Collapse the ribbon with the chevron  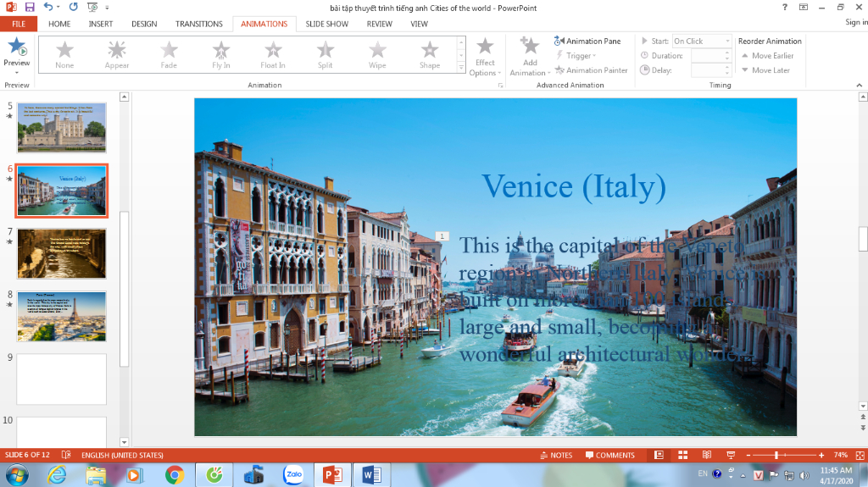(x=860, y=86)
